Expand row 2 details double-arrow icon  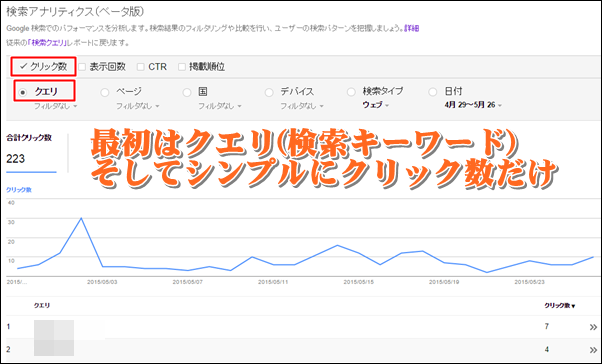[x=593, y=350]
